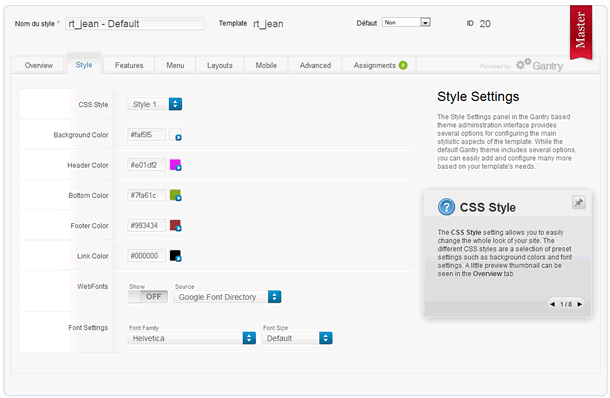610x398 pixels.
Task: Click the WebFonts row label
Action: coord(92,286)
